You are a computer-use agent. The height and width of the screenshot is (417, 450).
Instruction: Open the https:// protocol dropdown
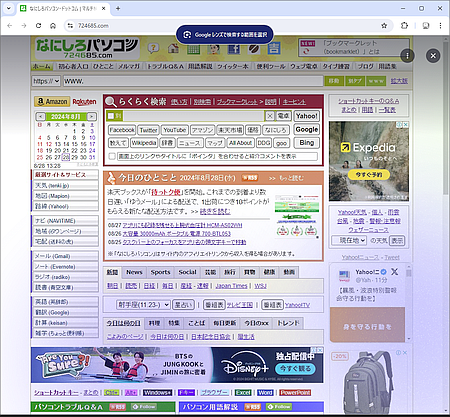46,81
